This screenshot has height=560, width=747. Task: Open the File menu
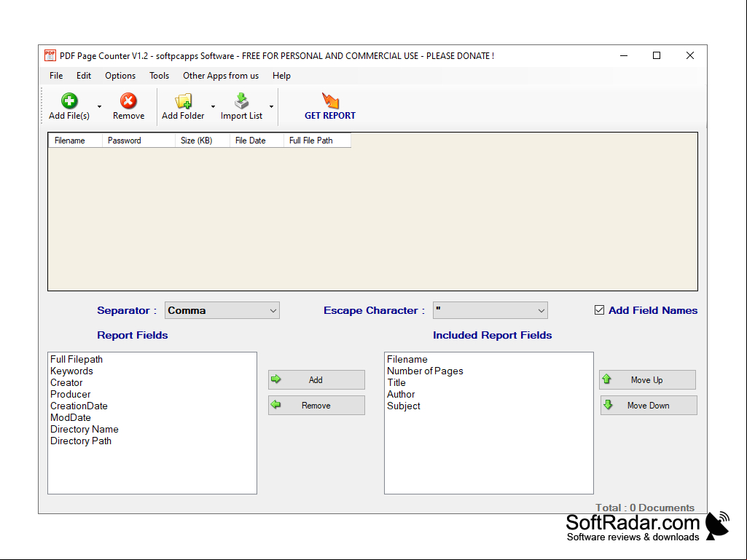tap(56, 76)
